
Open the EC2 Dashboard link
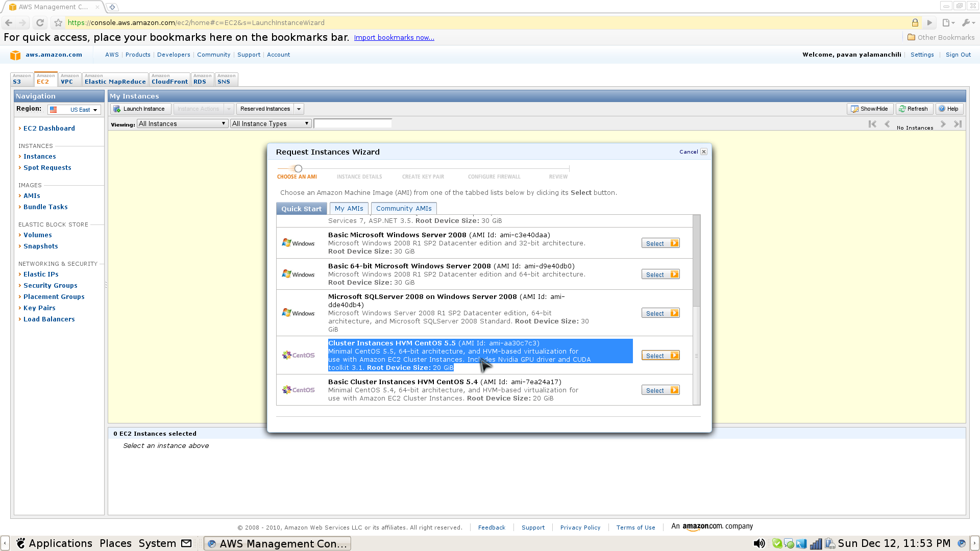pyautogui.click(x=49, y=129)
